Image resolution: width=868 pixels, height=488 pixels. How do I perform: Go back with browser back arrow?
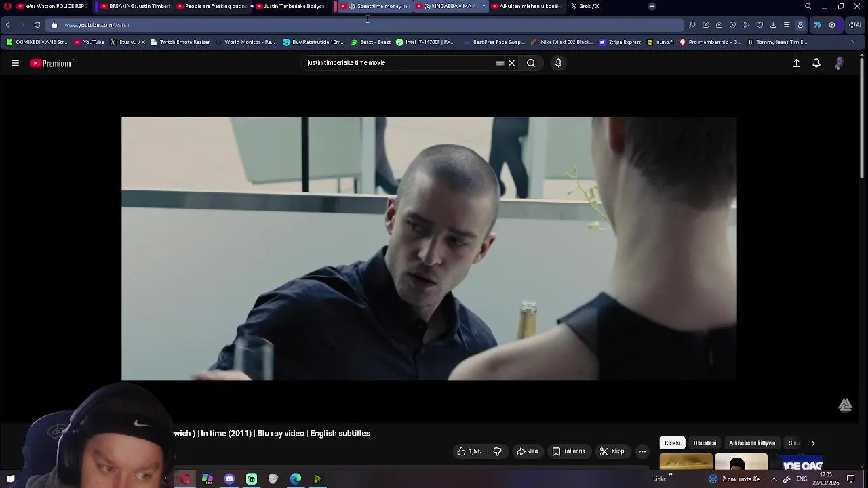[7, 25]
